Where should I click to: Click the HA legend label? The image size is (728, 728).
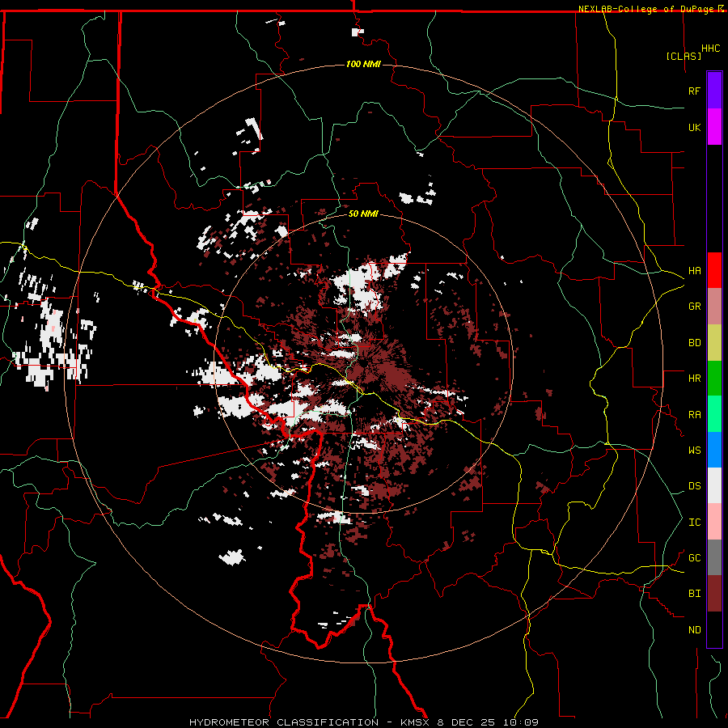694,270
